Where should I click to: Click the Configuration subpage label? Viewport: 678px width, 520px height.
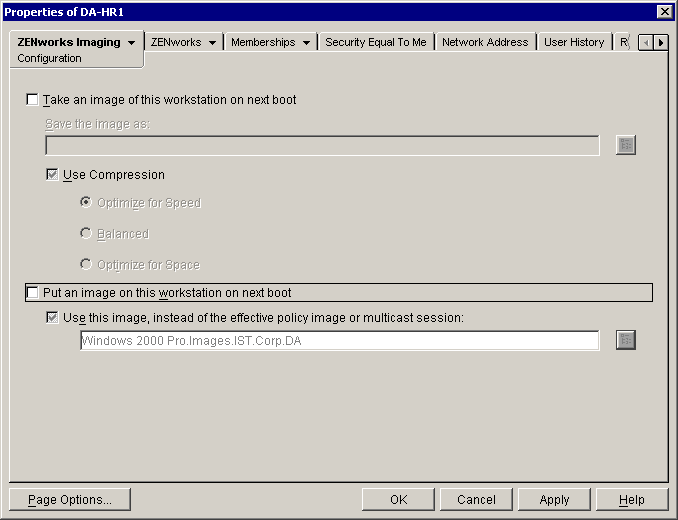click(x=49, y=58)
